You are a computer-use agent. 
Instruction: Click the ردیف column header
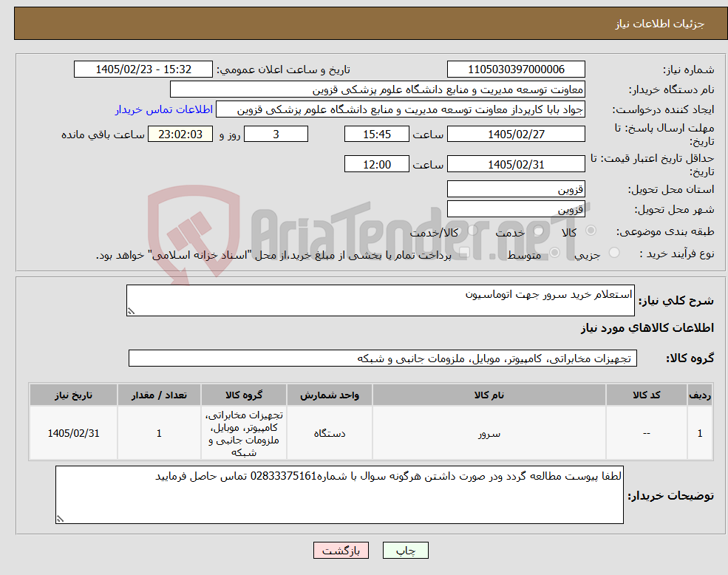[700, 395]
